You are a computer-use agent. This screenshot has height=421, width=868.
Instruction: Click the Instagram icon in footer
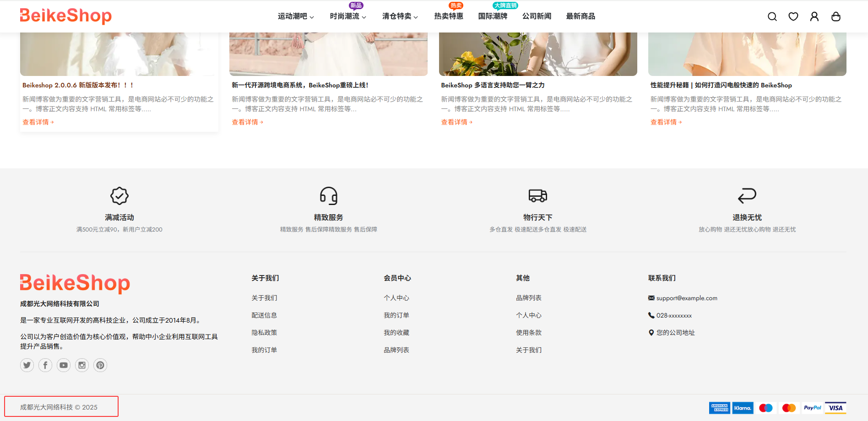pyautogui.click(x=82, y=365)
